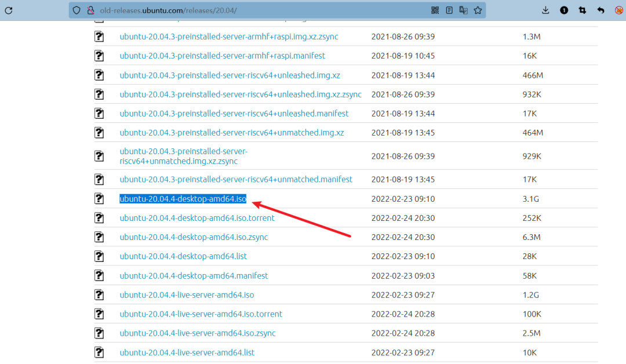626x364 pixels.
Task: Download server-riscv64+unleashed.img.xz
Action: click(x=230, y=75)
